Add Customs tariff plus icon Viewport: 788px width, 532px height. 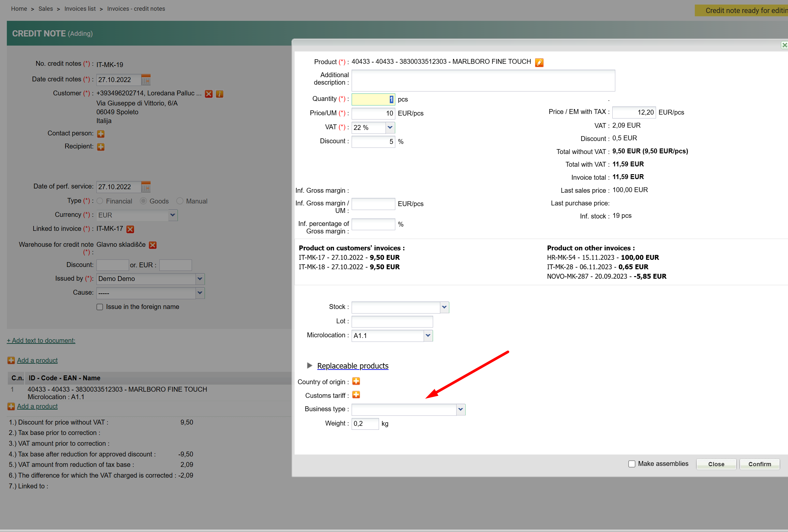pos(356,395)
